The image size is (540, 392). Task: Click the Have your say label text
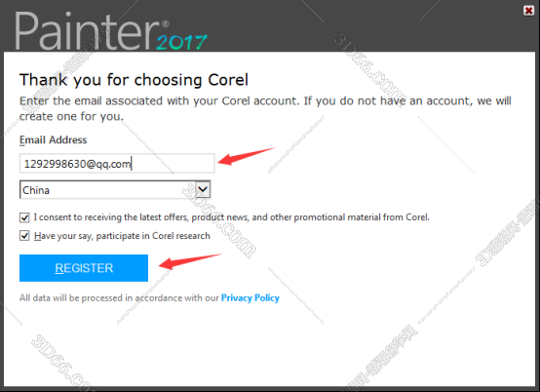(122, 236)
